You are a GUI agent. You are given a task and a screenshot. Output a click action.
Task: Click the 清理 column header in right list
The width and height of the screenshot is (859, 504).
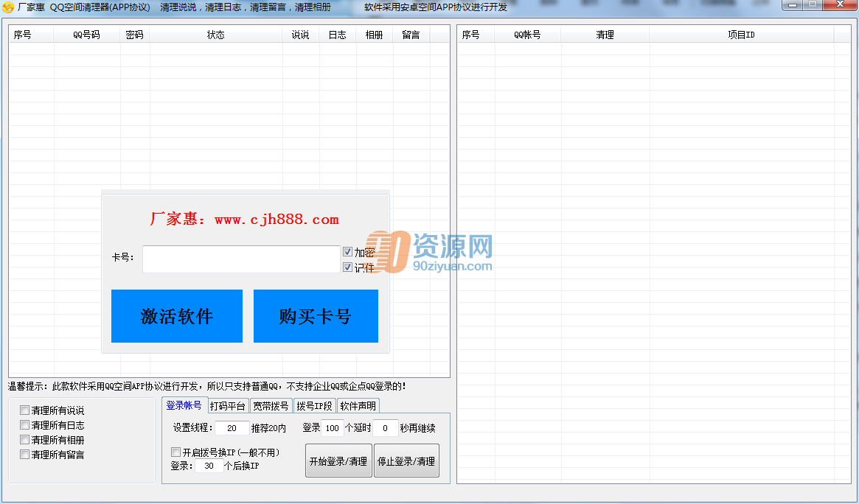click(x=605, y=35)
